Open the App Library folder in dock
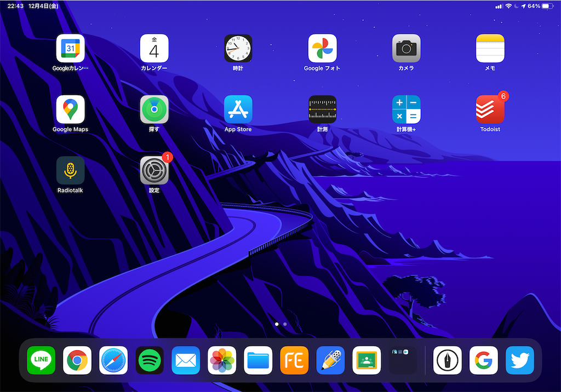Image resolution: width=561 pixels, height=392 pixels. point(403,361)
